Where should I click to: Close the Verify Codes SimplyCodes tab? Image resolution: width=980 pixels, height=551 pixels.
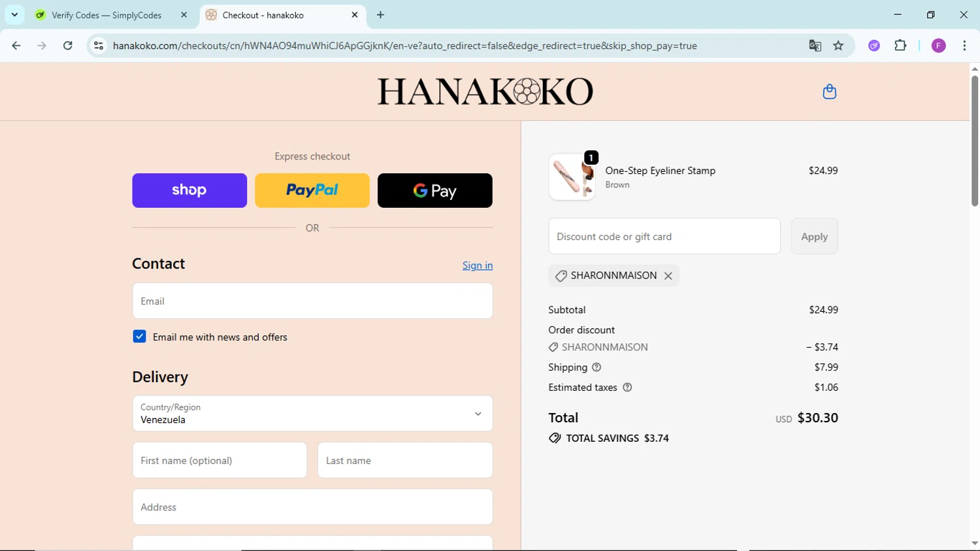[184, 15]
